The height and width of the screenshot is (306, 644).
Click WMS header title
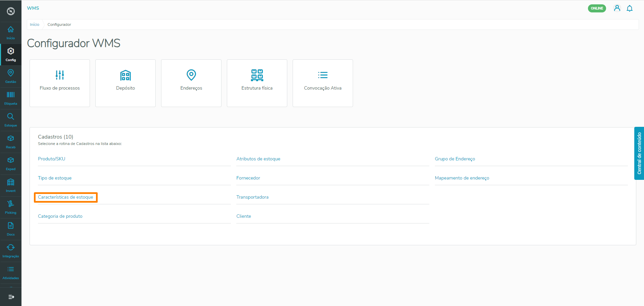pyautogui.click(x=33, y=8)
